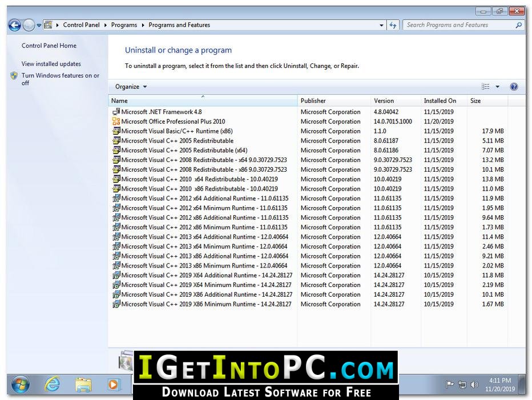This screenshot has width=532, height=400.
Task: Expand the arrow after the Programs breadcrumb
Action: [143, 25]
